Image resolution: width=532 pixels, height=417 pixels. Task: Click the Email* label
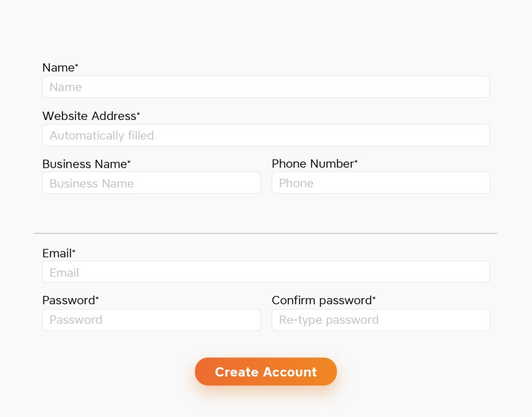click(58, 253)
